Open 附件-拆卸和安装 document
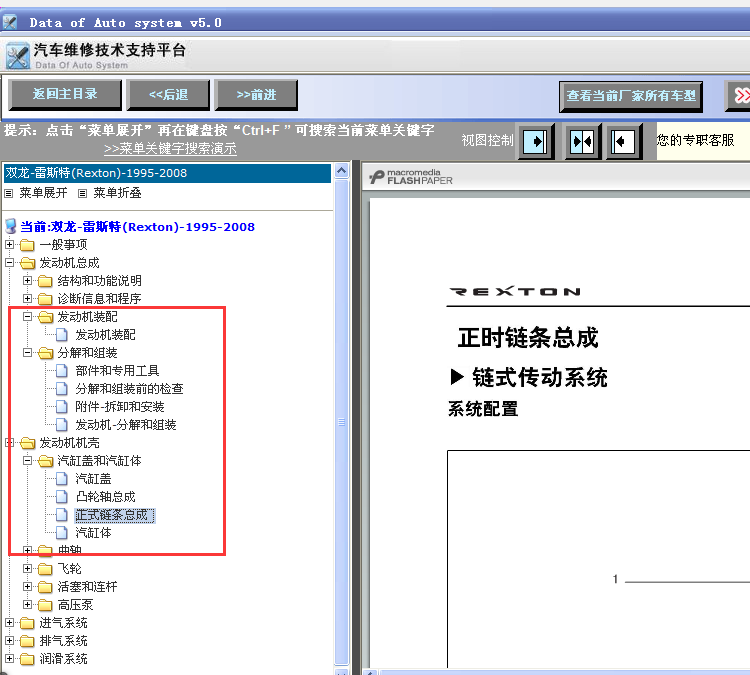The width and height of the screenshot is (750, 675). [120, 407]
